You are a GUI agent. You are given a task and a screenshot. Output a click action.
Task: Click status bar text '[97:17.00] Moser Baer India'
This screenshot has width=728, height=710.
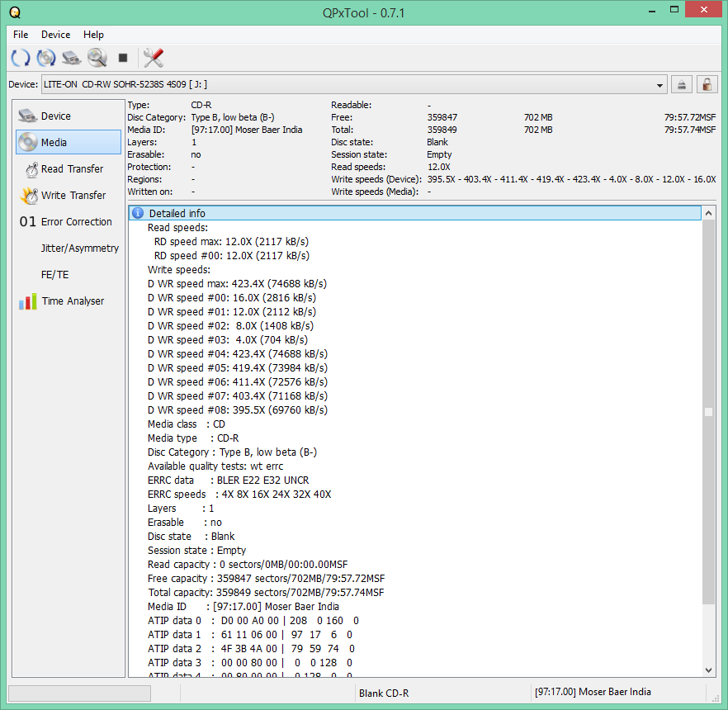tap(593, 692)
